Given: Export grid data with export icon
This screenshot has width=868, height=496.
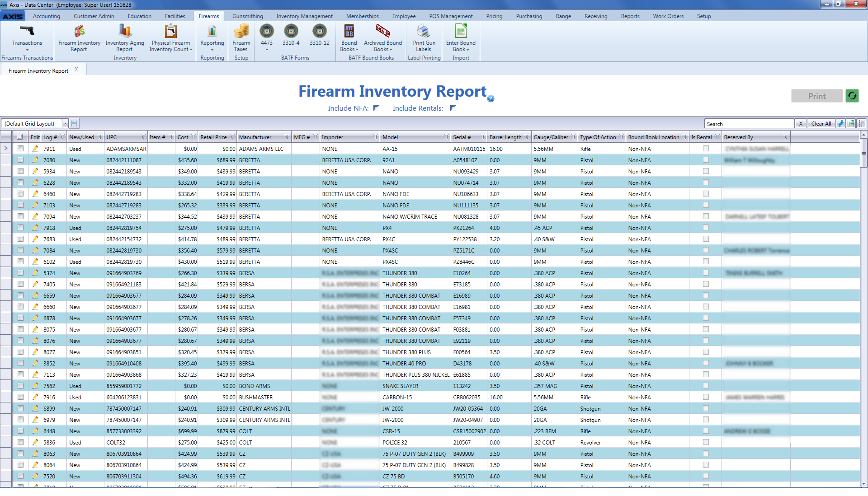Looking at the screenshot, I should coord(851,123).
